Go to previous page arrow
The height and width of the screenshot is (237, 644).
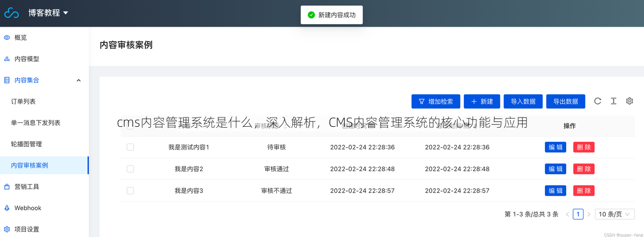pos(568,214)
